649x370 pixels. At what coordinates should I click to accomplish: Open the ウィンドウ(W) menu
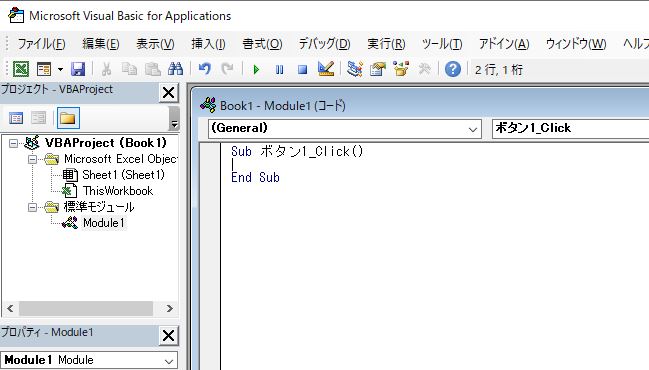click(576, 43)
